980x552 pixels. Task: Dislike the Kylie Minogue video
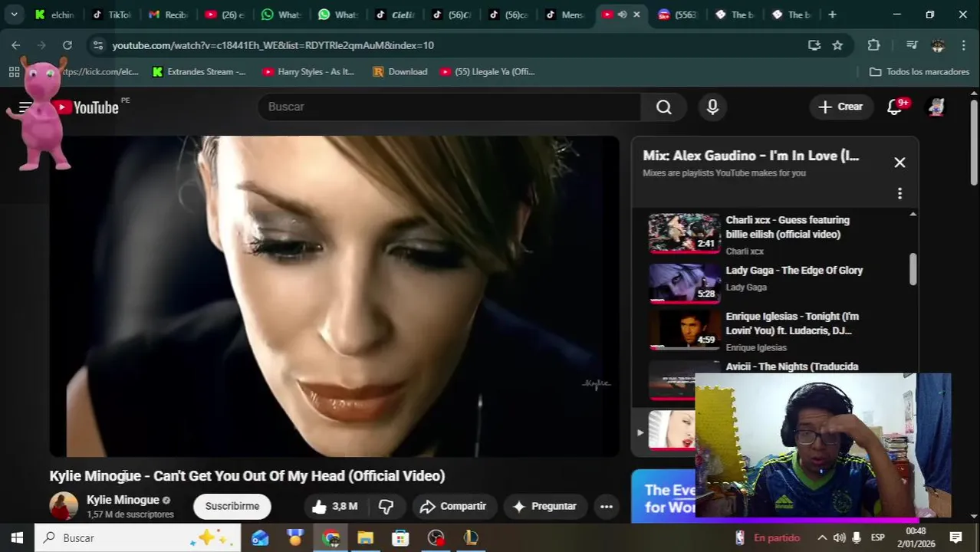[386, 506]
